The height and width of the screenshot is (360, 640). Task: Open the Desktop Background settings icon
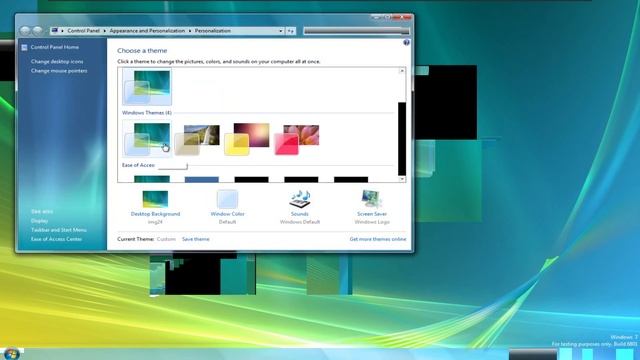point(155,199)
